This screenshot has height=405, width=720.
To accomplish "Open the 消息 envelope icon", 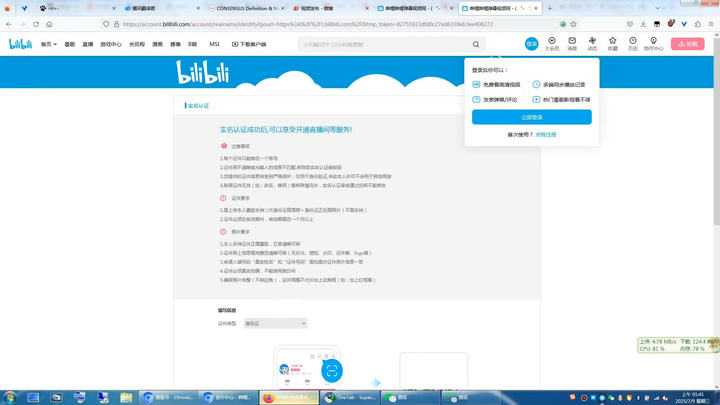I will (x=572, y=44).
